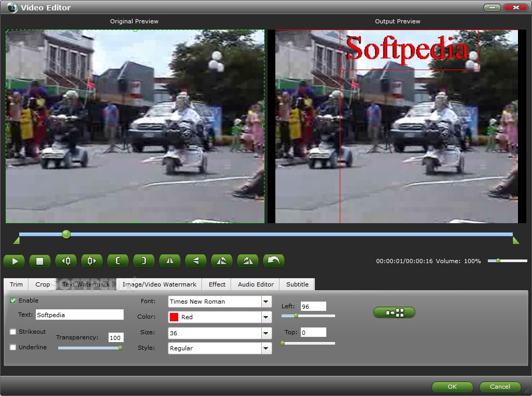The image size is (532, 396).
Task: Open the Subtitle tab
Action: [297, 284]
